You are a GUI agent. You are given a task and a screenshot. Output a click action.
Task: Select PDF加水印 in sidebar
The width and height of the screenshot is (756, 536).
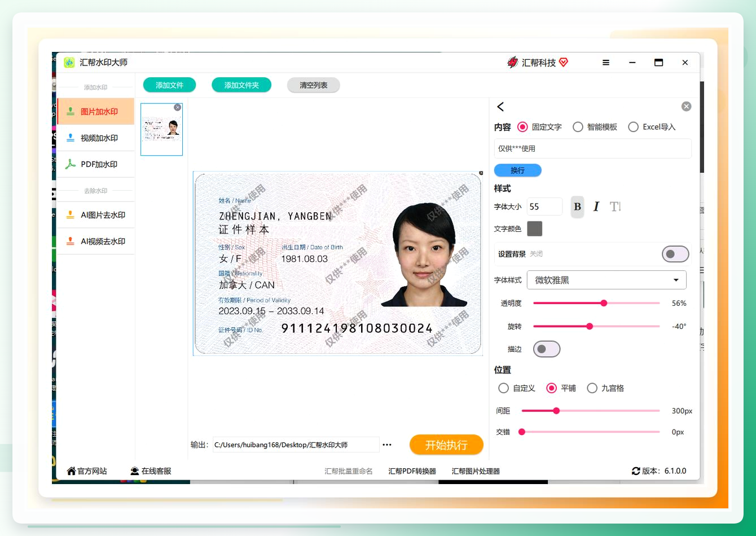pos(96,164)
